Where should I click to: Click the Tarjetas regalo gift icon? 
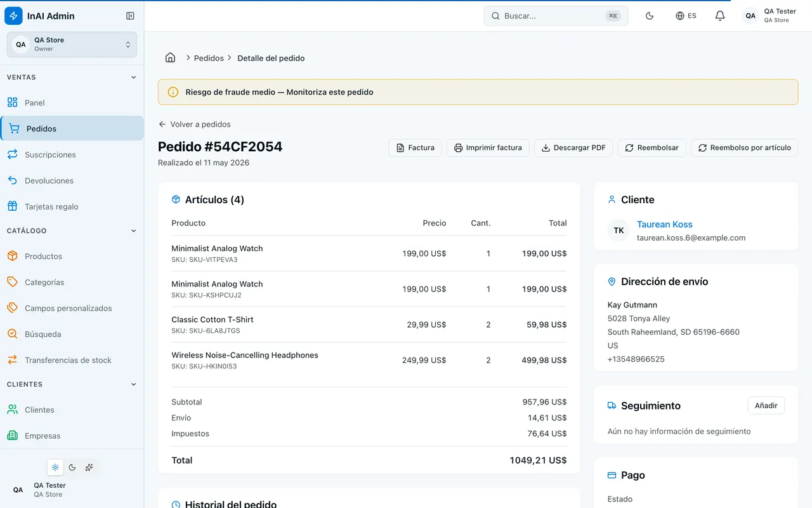pos(12,206)
